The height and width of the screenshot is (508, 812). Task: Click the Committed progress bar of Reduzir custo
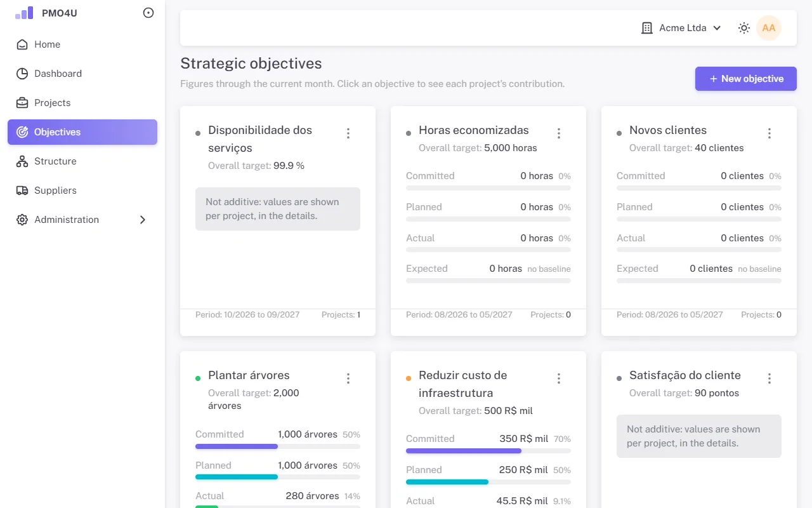(488, 451)
